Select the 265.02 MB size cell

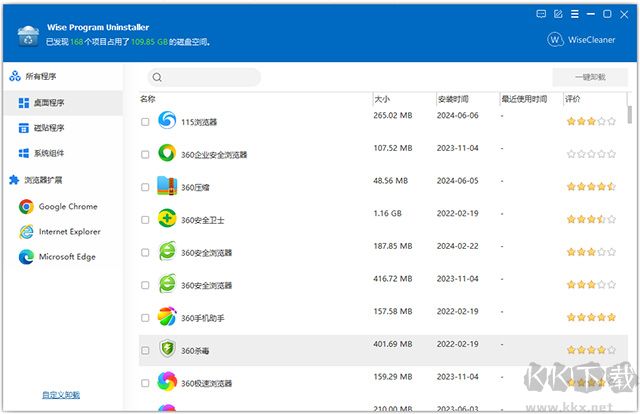click(x=393, y=116)
